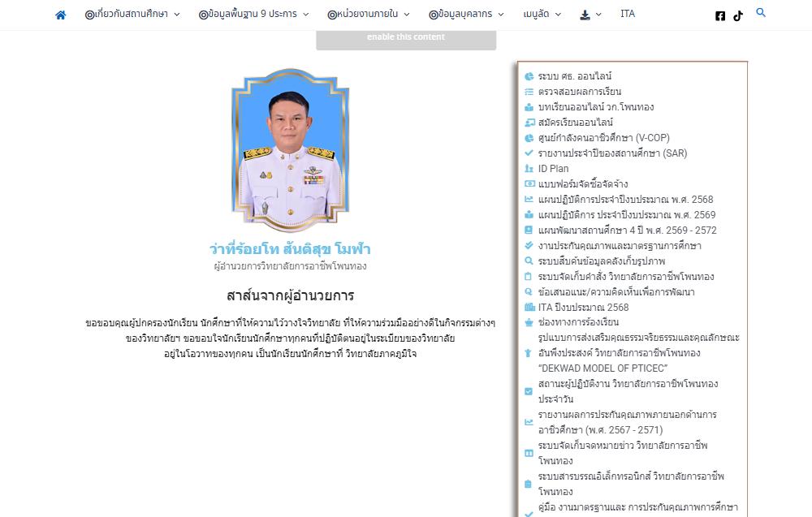Click icon beside ช่องทางการร้องเรียน
This screenshot has width=812, height=517.
pos(529,322)
